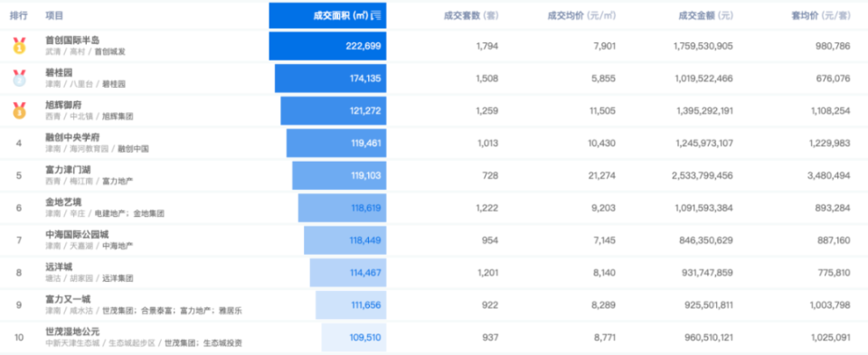This screenshot has width=868, height=355.
Task: Click the subtitle 津南 / 海河教育园 / 融创中国
Action: click(97, 149)
